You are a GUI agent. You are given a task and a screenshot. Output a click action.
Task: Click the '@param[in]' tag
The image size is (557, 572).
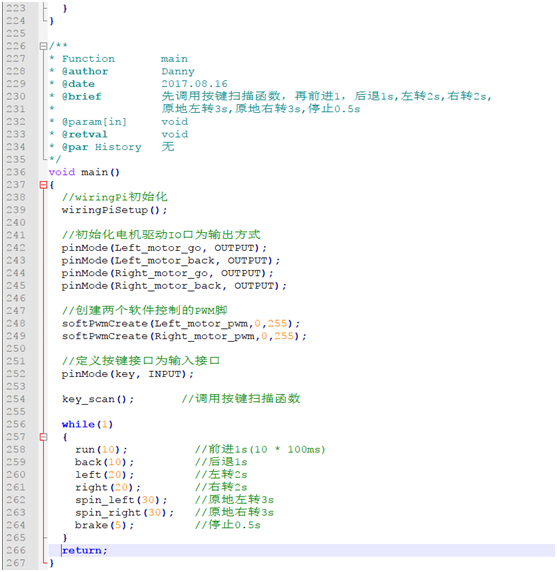tap(94, 122)
